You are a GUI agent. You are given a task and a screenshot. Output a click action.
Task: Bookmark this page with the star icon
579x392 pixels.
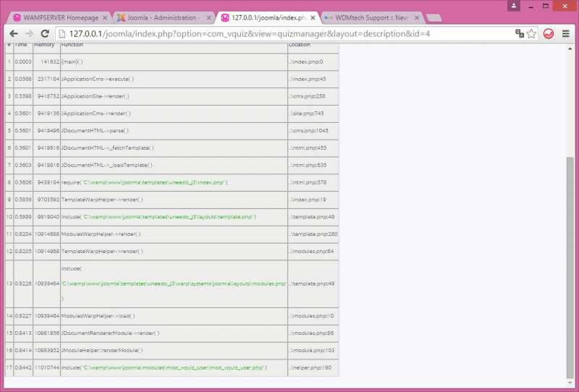[531, 34]
